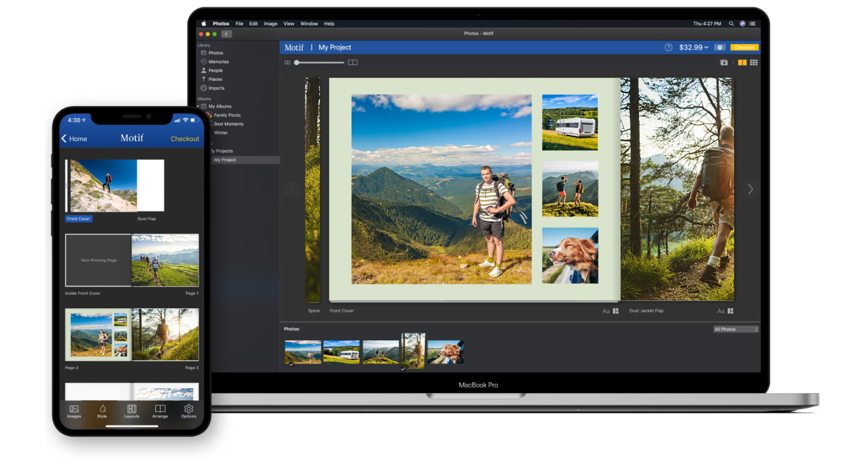Screen dimensions: 868x463
Task: Tap the Page 3 forest thumbnail on phone
Action: (x=165, y=335)
